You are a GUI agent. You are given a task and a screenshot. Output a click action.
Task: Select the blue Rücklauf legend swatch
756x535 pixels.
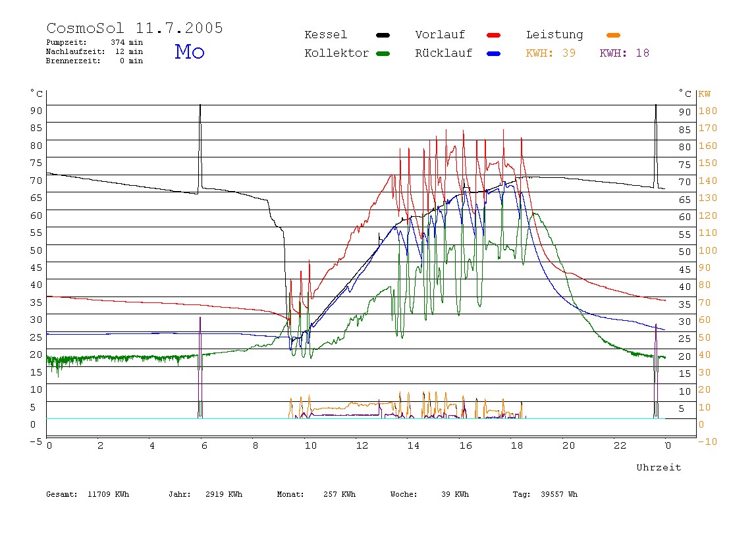click(494, 53)
